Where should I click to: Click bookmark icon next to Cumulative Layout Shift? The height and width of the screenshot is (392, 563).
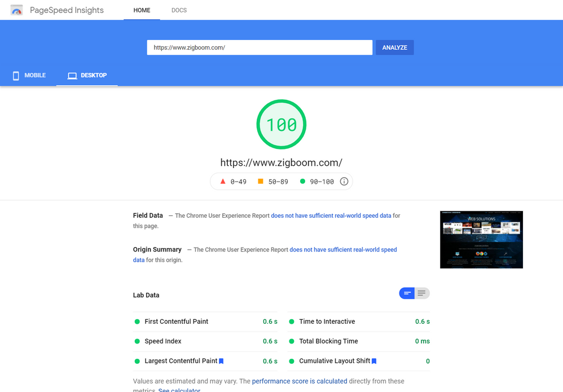point(374,361)
